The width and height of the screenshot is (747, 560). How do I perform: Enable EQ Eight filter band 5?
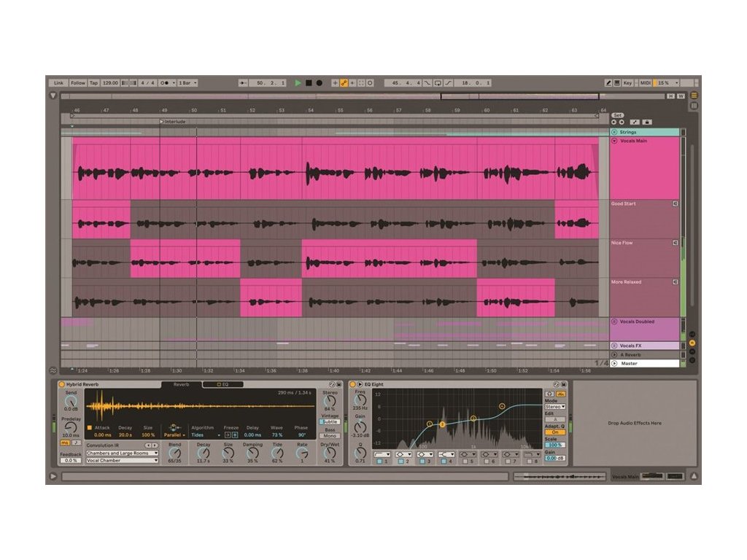(x=464, y=462)
